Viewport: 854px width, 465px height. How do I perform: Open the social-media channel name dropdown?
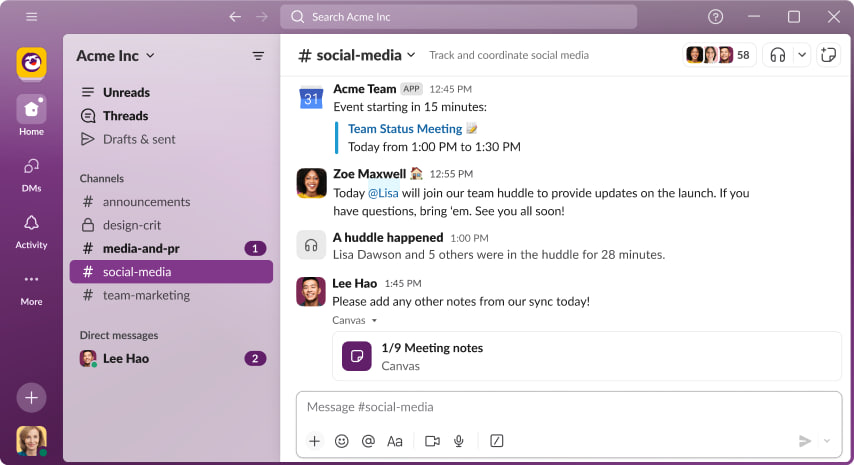357,55
